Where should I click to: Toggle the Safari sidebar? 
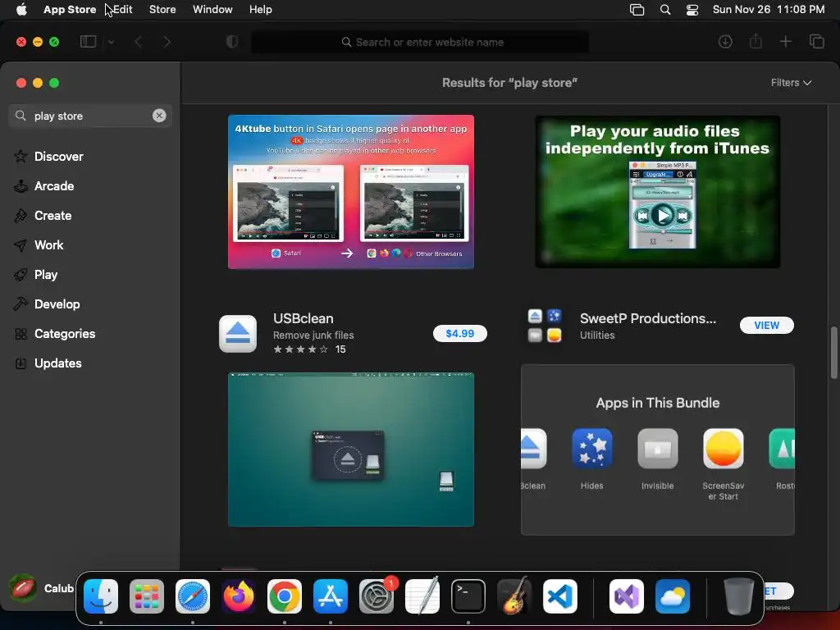coord(88,42)
